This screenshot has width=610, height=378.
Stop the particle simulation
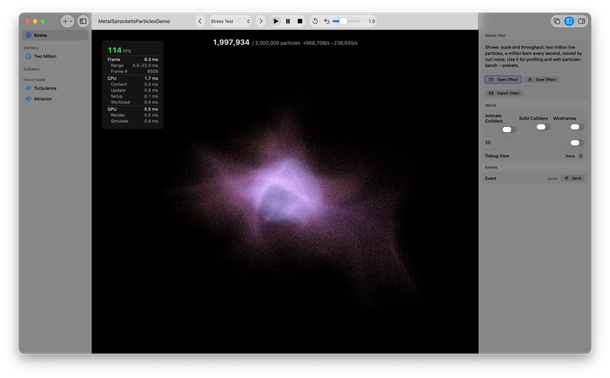[x=300, y=21]
